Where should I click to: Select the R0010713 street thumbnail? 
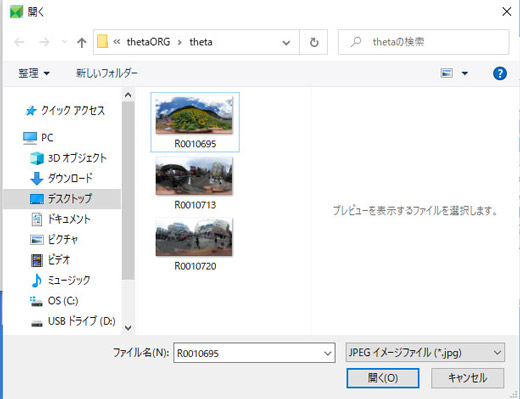194,176
